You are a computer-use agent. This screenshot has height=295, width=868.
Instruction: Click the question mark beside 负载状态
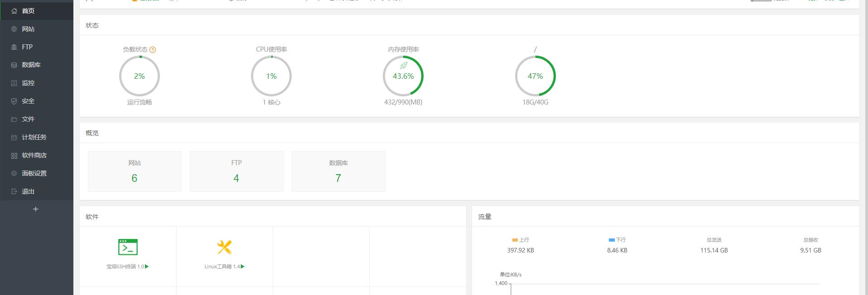pos(153,50)
